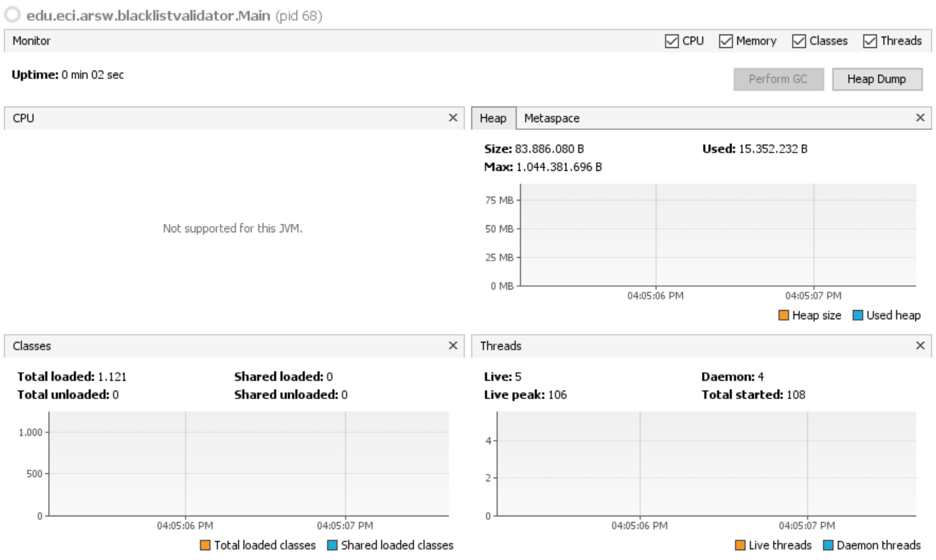Close the Heap memory panel

coord(920,118)
